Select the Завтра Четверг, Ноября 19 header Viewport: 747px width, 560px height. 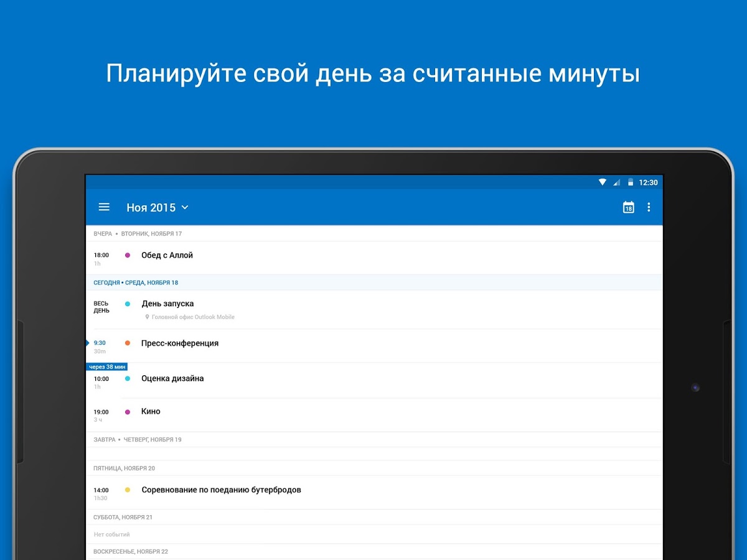pos(137,439)
